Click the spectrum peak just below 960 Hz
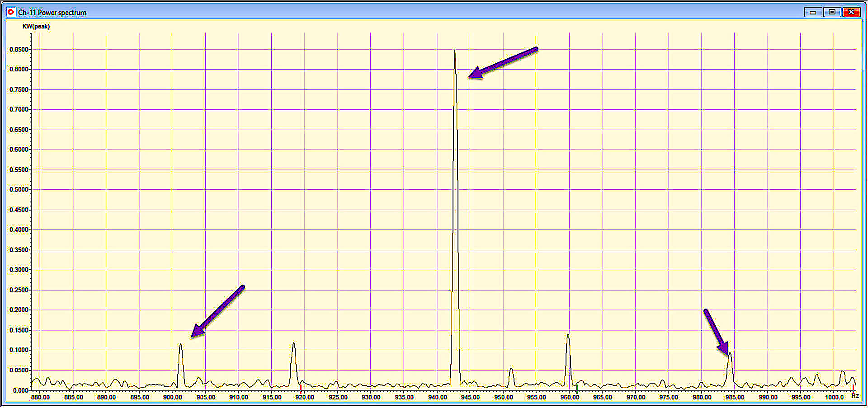This screenshot has height=408, width=868. pos(568,360)
